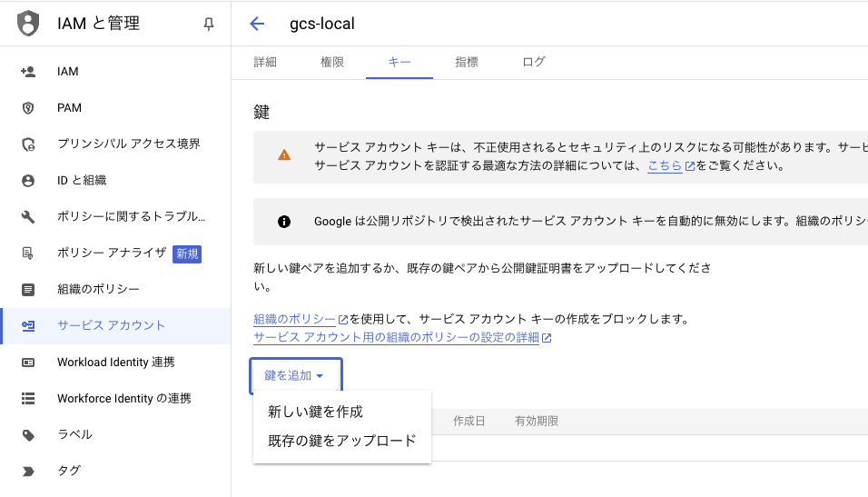Click the ラベル tag icon
Image resolution: width=868 pixels, height=497 pixels.
[28, 435]
